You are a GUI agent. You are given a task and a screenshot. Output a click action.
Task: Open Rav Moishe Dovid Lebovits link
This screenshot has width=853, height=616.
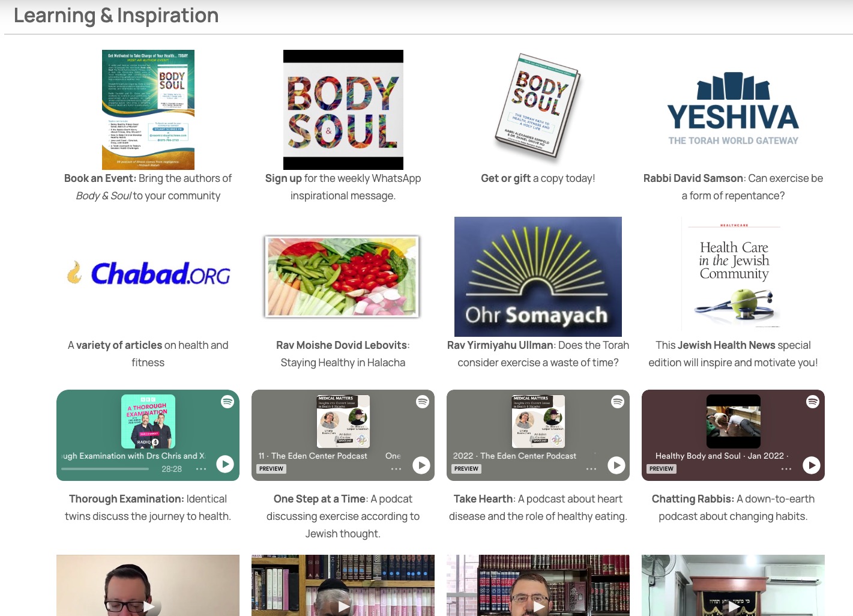[342, 345]
